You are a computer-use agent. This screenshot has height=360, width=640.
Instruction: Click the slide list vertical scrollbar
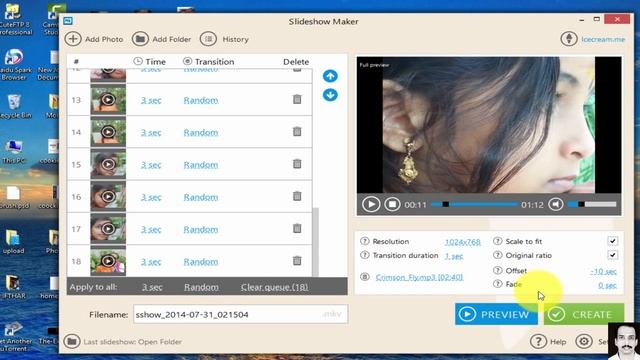316,241
